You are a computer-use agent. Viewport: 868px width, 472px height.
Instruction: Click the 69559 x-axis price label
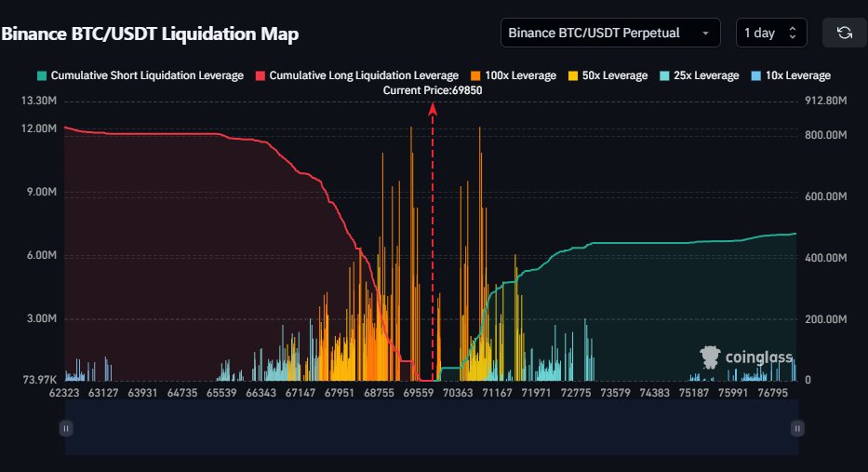(x=419, y=393)
